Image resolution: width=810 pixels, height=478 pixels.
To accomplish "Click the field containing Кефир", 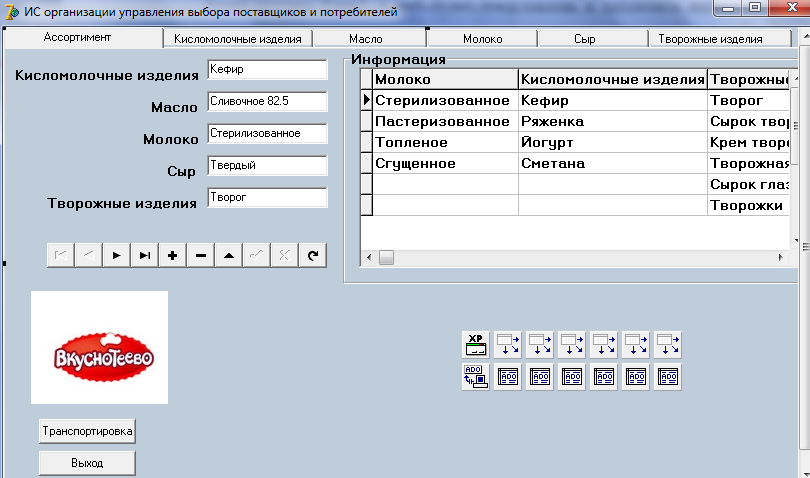I will click(268, 69).
